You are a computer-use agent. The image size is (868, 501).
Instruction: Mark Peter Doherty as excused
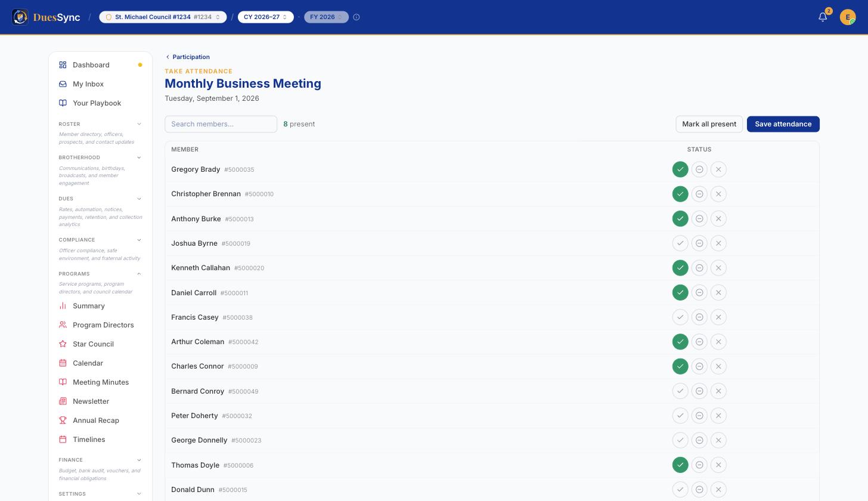click(x=699, y=416)
